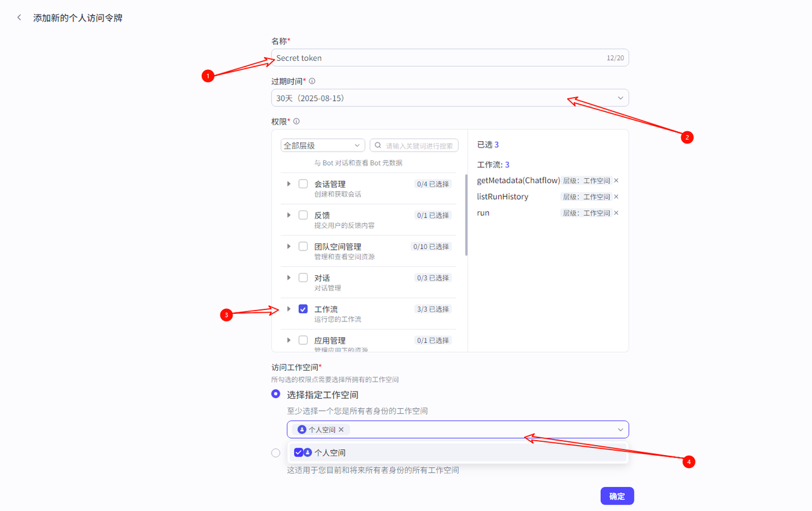Screen dimensions: 812x511
Task: Expand the 对话 permission group
Action: point(289,278)
